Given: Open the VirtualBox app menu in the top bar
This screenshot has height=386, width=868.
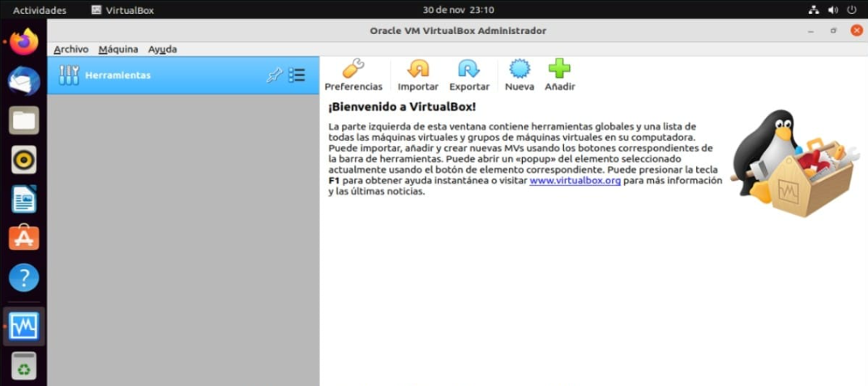Looking at the screenshot, I should tap(123, 10).
